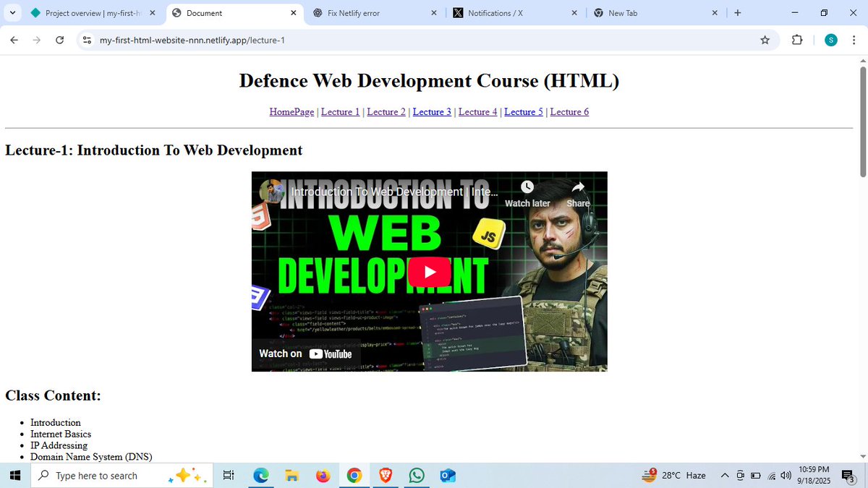Click the "Domain Name System (DNS)" item
The image size is (868, 488).
91,457
